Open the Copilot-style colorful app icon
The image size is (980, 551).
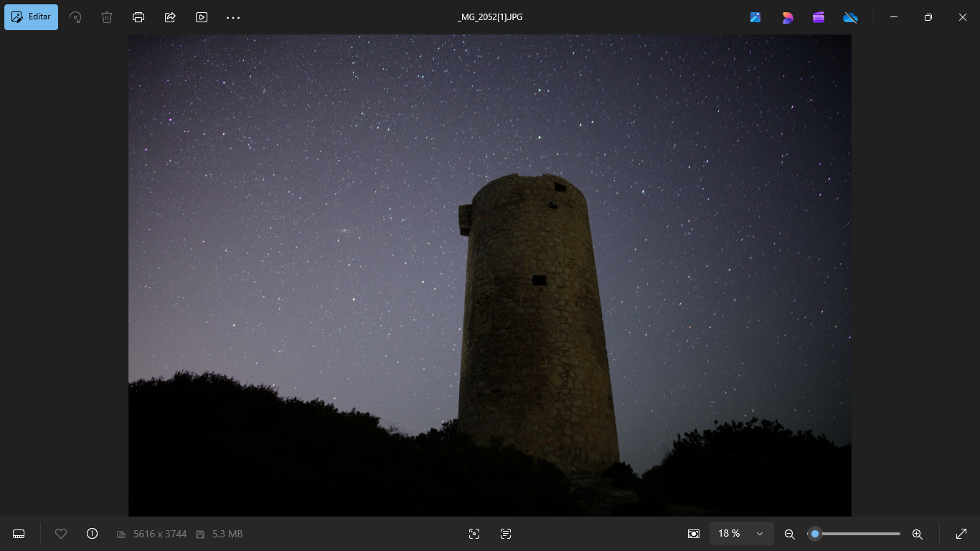click(787, 17)
